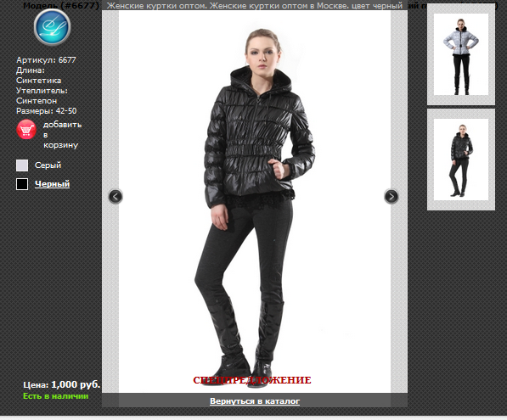Click the red shopping cart icon
This screenshot has height=420, width=507.
coord(26,130)
